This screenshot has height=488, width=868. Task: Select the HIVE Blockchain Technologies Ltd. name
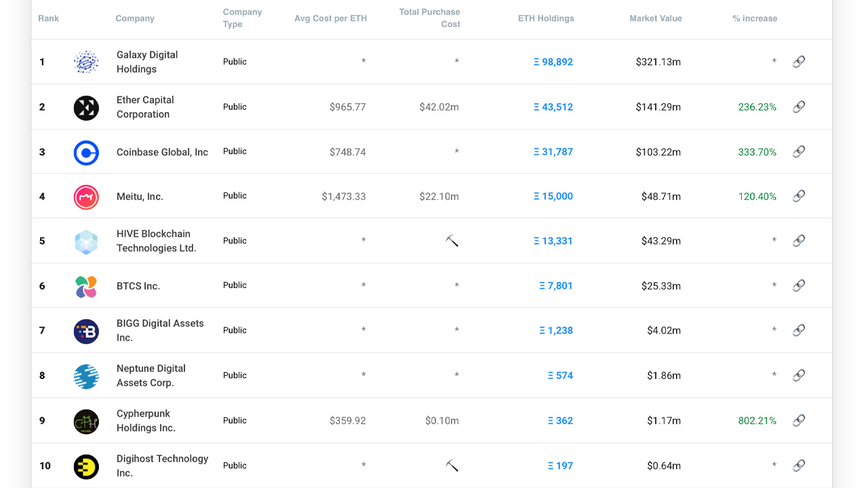[x=157, y=241]
